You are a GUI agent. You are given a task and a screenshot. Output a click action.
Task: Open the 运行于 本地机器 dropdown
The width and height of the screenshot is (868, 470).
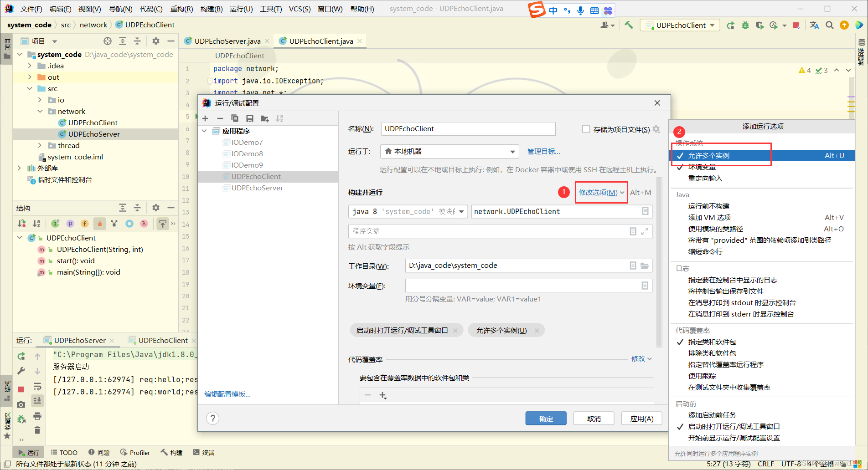[449, 151]
